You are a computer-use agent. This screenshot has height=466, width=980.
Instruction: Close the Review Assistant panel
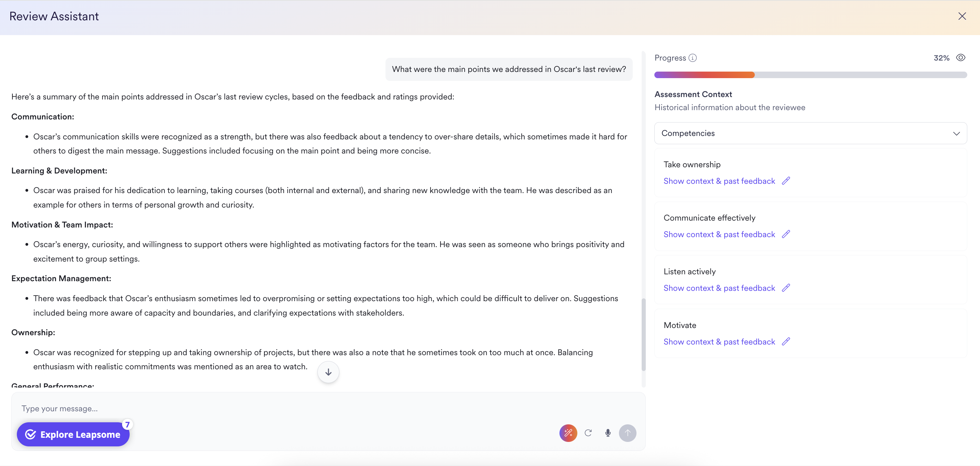tap(962, 16)
